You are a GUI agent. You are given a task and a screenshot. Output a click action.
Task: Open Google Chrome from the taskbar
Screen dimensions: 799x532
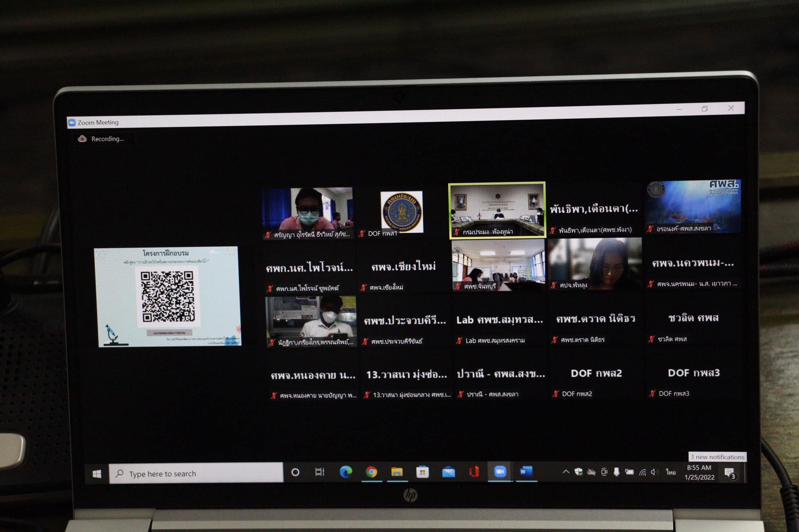coord(371,472)
